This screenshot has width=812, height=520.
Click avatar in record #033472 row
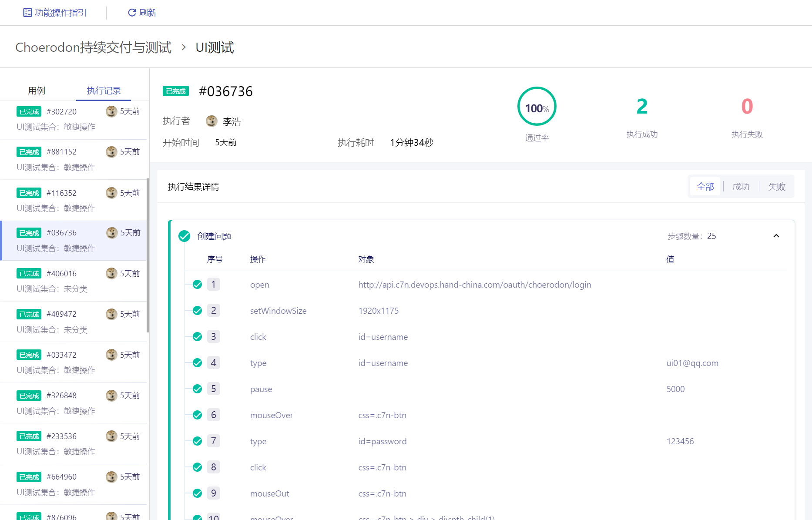point(111,355)
